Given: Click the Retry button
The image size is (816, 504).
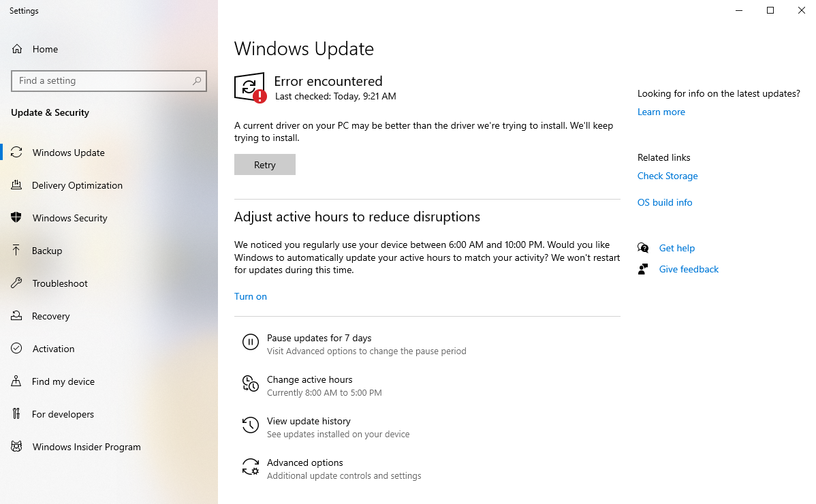Looking at the screenshot, I should click(x=265, y=164).
